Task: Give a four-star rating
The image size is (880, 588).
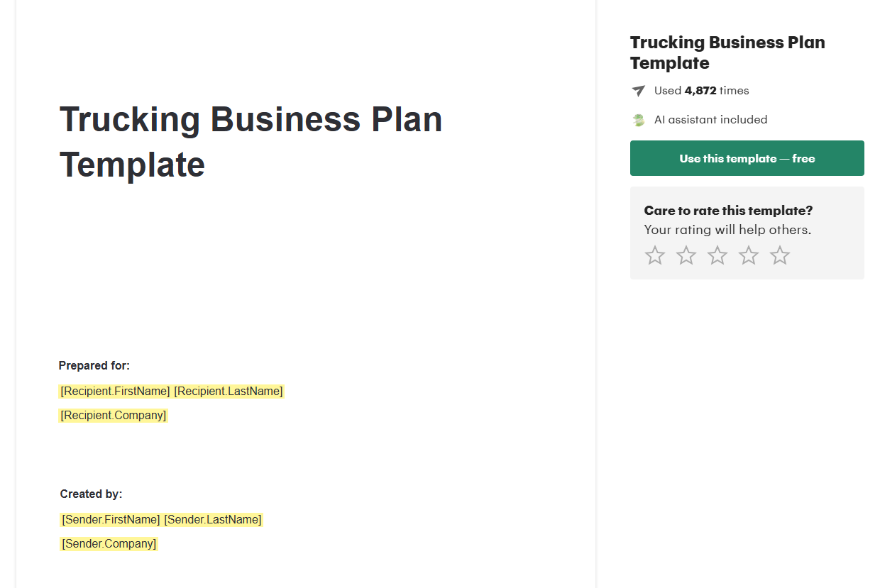Action: 749,255
